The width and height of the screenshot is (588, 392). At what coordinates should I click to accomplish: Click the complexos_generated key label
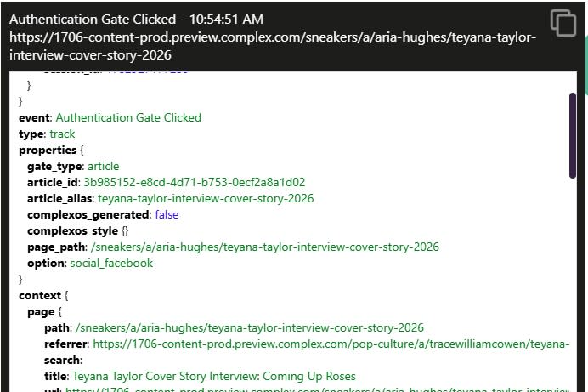pyautogui.click(x=88, y=214)
